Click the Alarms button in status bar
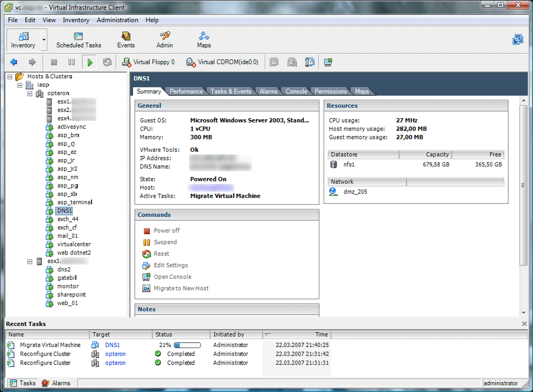Viewport: 533px width, 392px height. tap(56, 383)
